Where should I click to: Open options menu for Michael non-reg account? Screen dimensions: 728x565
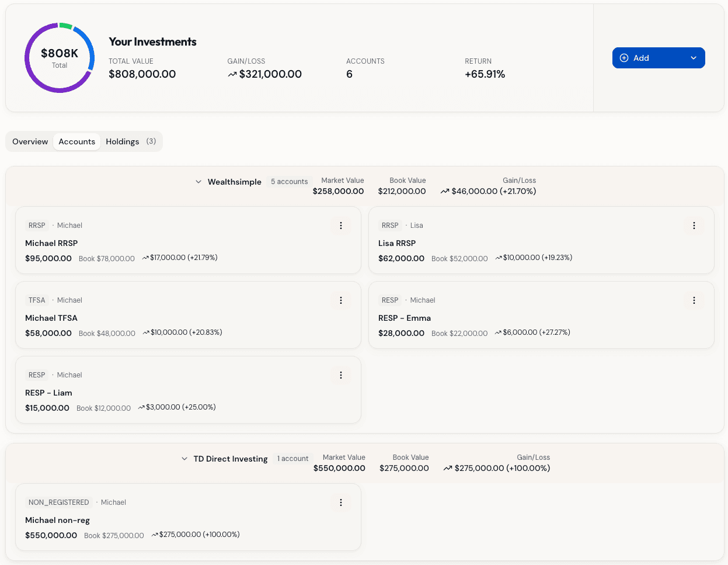pos(340,502)
